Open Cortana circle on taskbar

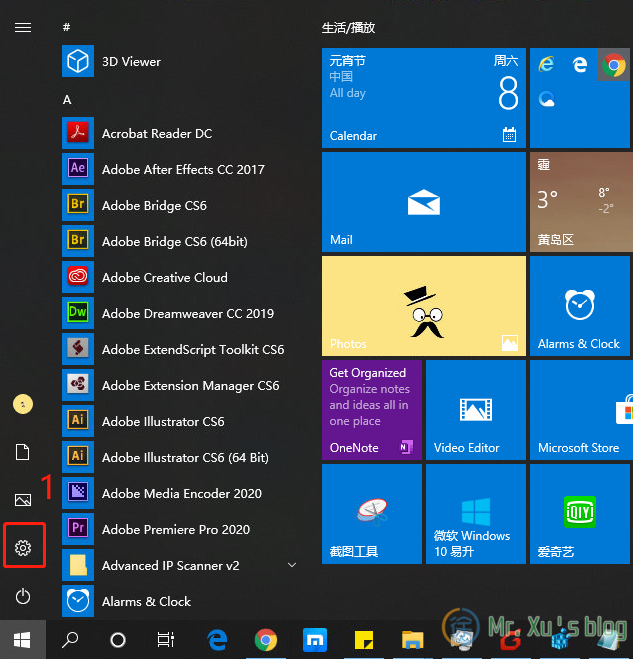118,640
